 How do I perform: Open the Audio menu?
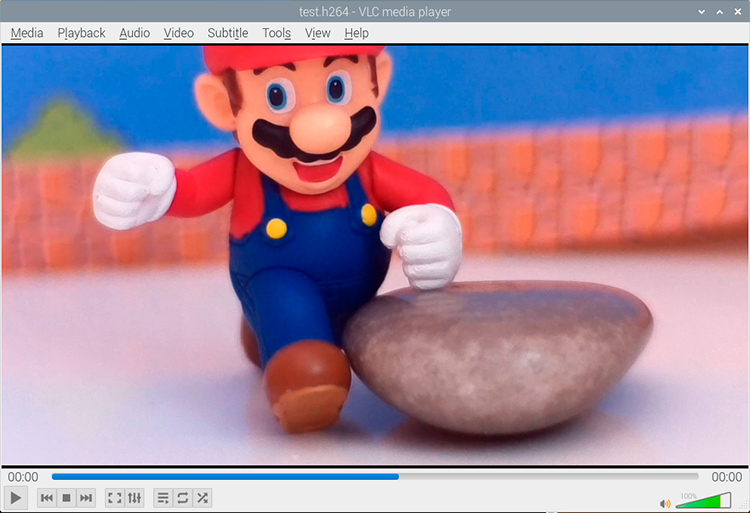click(134, 33)
